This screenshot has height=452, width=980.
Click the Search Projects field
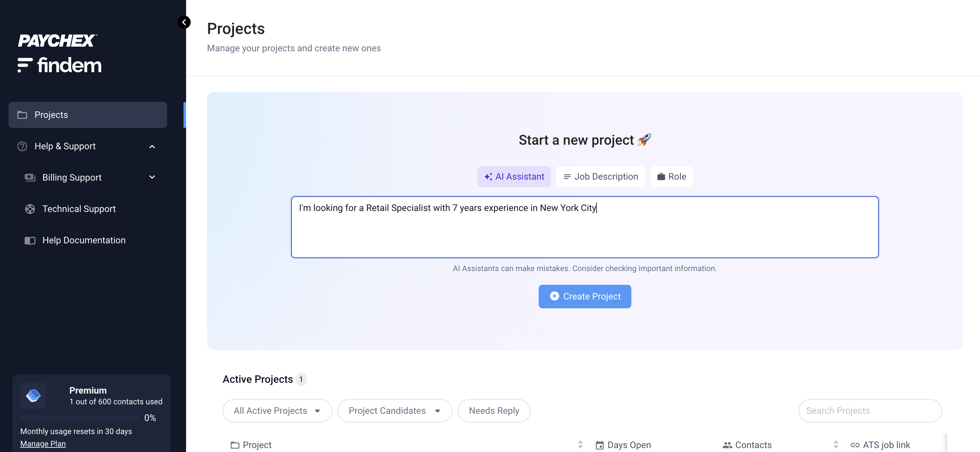pyautogui.click(x=870, y=411)
